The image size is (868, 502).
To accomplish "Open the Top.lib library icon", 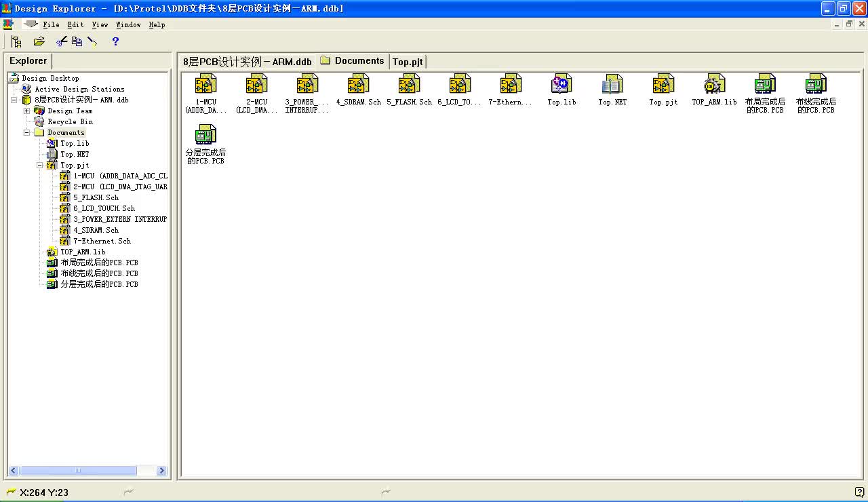I will pos(561,85).
